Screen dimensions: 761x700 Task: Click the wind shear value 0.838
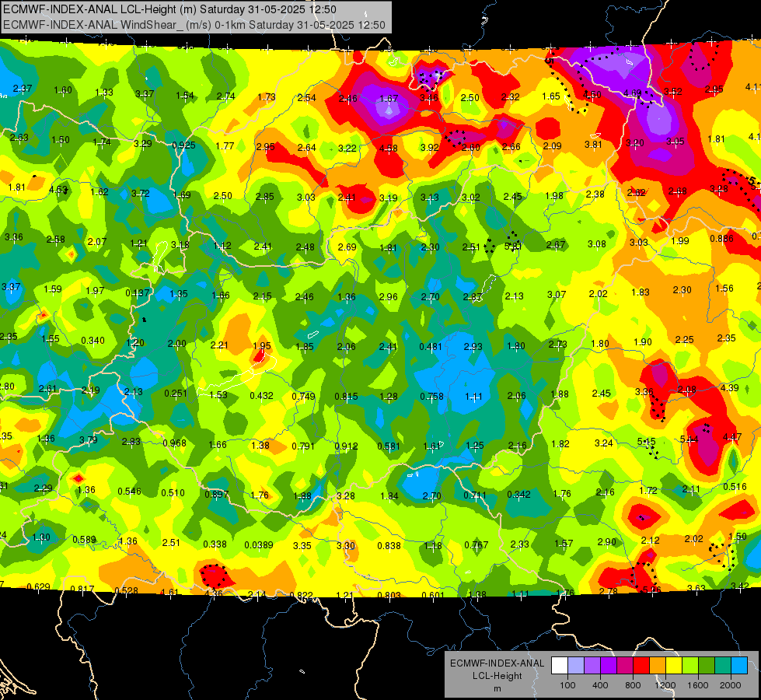pos(389,546)
